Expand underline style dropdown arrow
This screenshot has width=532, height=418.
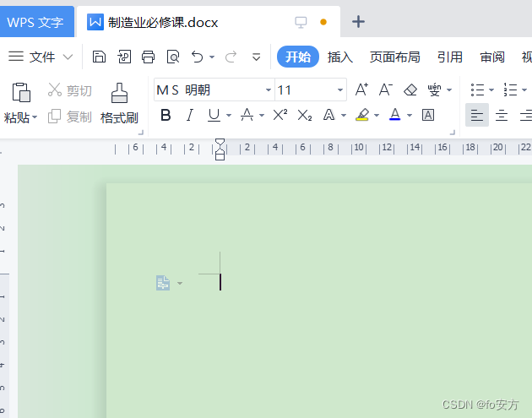coord(229,116)
